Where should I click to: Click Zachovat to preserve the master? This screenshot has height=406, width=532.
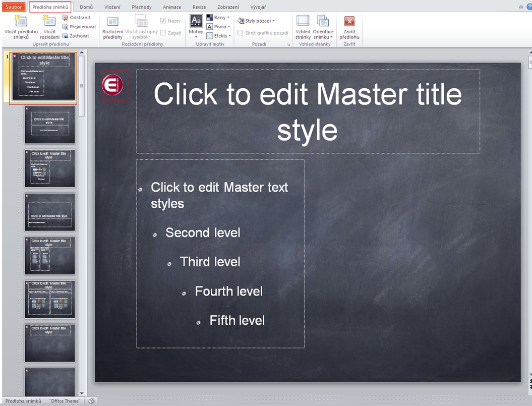coord(76,36)
